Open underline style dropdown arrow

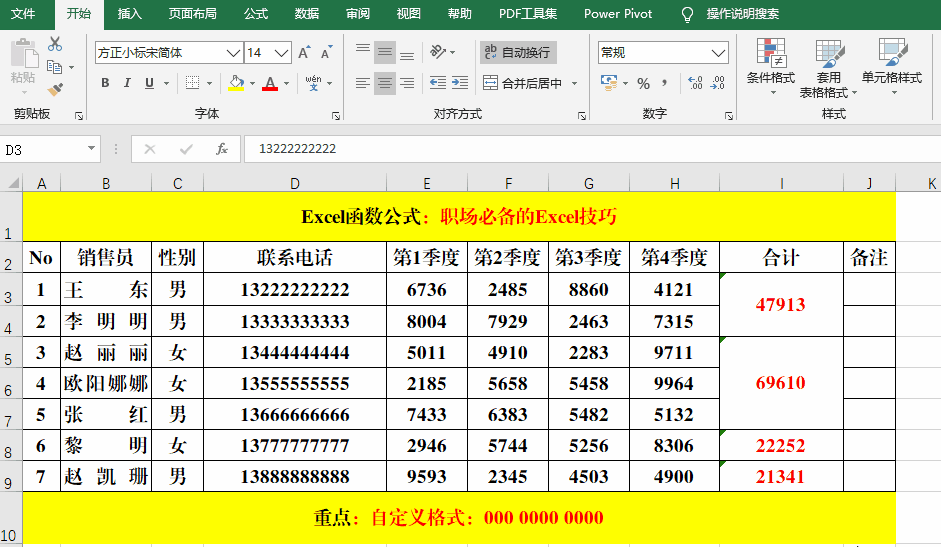(x=166, y=83)
